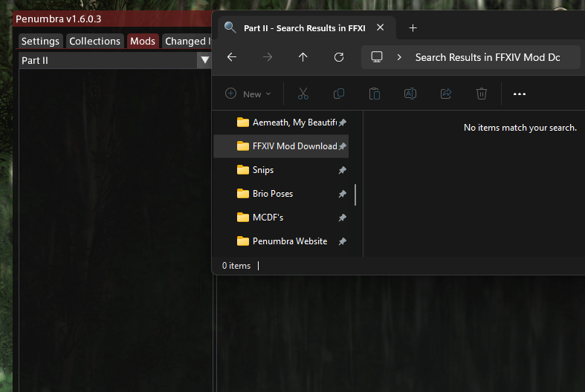
Task: Click the Cut scissors icon
Action: point(303,94)
